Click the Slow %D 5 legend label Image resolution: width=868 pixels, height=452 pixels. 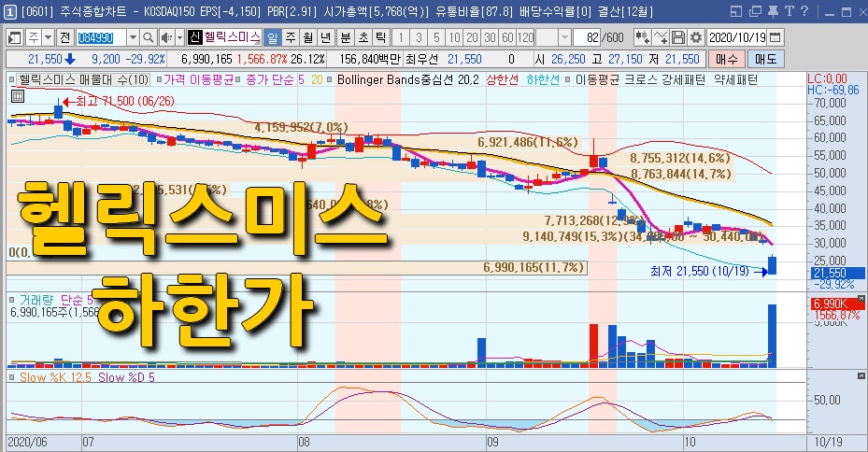(x=126, y=377)
